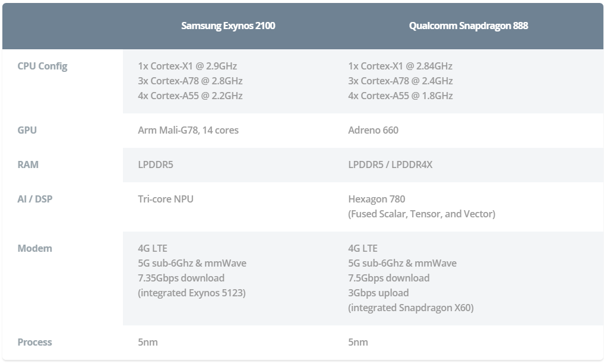The image size is (604, 364).
Task: Select the CPU Config row label
Action: coord(42,66)
